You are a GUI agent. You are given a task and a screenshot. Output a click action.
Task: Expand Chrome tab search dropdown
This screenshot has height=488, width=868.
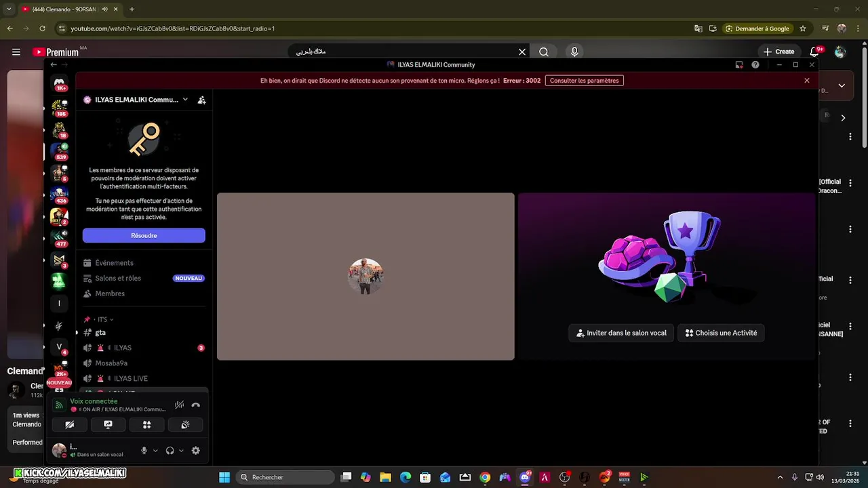point(9,9)
